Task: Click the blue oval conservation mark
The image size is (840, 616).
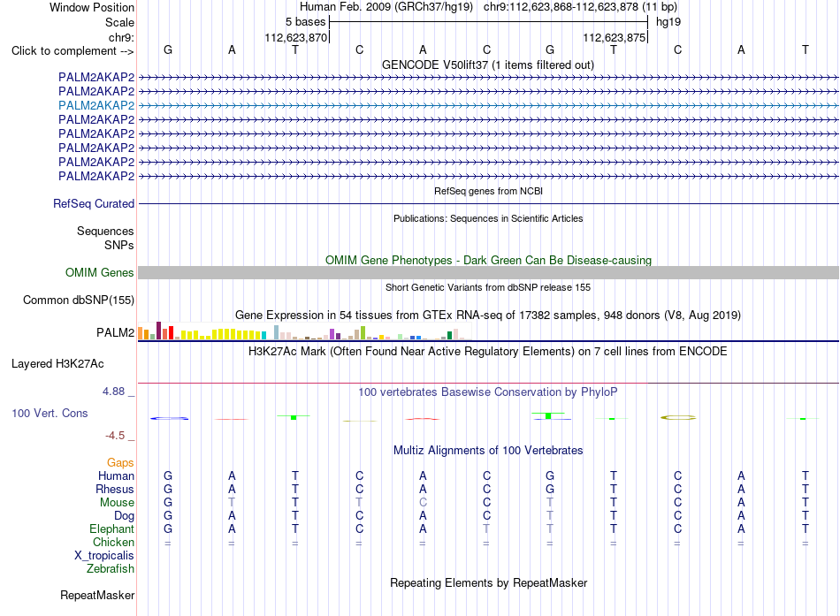Action: tap(169, 418)
